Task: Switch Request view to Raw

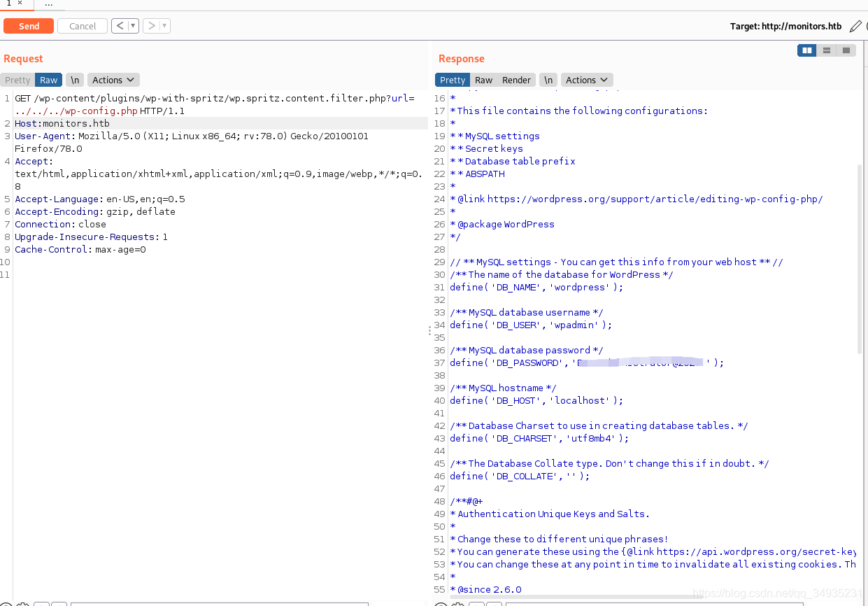Action: (48, 80)
